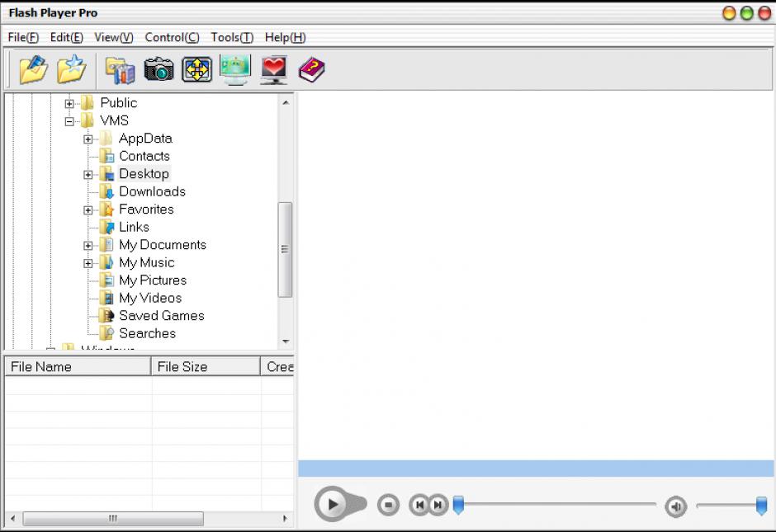Screen dimensions: 776x532
Task: Click the volume slider handle
Action: click(x=761, y=506)
